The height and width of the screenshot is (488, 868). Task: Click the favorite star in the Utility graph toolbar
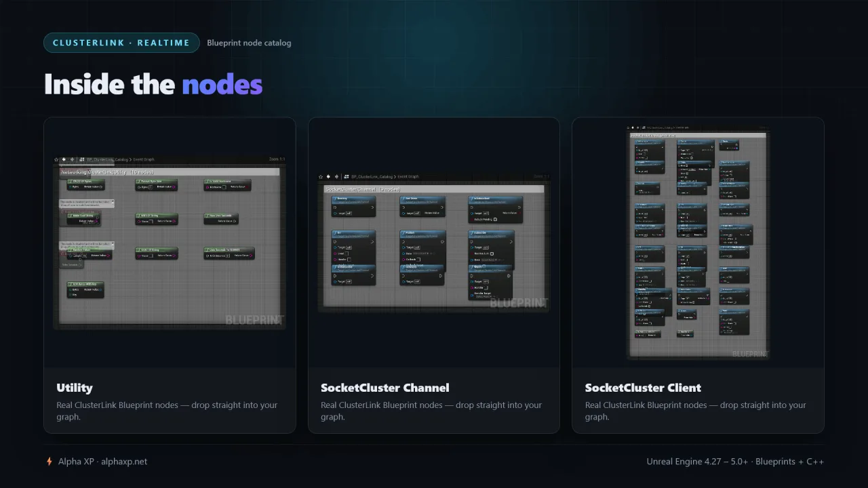point(57,160)
